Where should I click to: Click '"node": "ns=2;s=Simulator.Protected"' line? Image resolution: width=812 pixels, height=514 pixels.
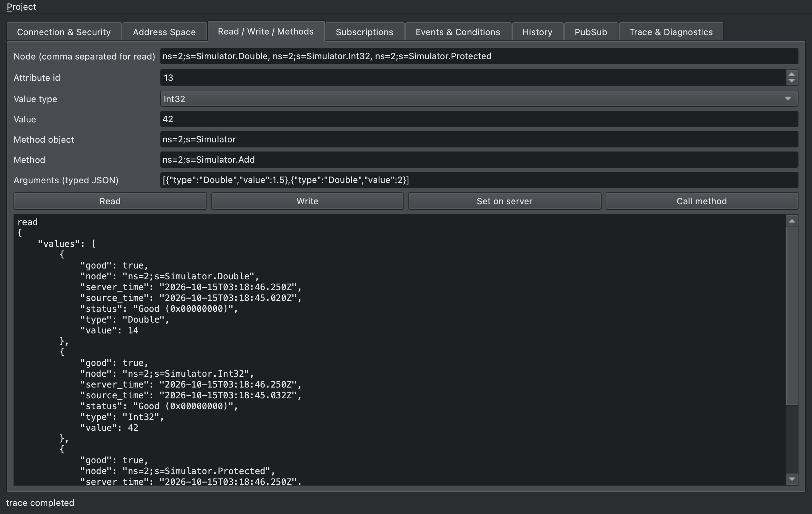(x=178, y=471)
